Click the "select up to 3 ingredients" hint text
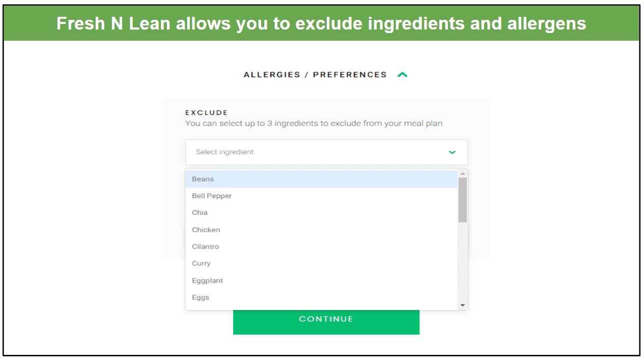This screenshot has width=644, height=362. (x=314, y=123)
